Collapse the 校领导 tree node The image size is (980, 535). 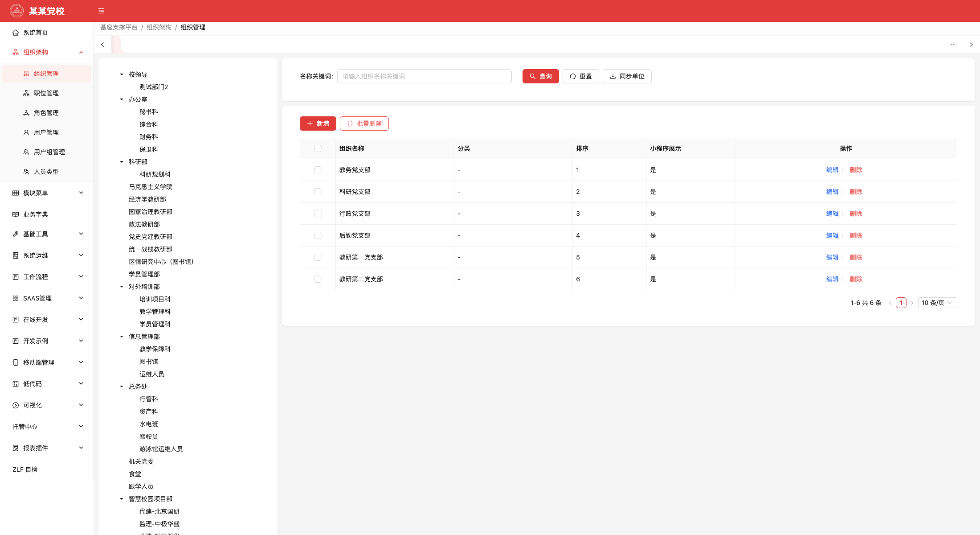pyautogui.click(x=122, y=74)
